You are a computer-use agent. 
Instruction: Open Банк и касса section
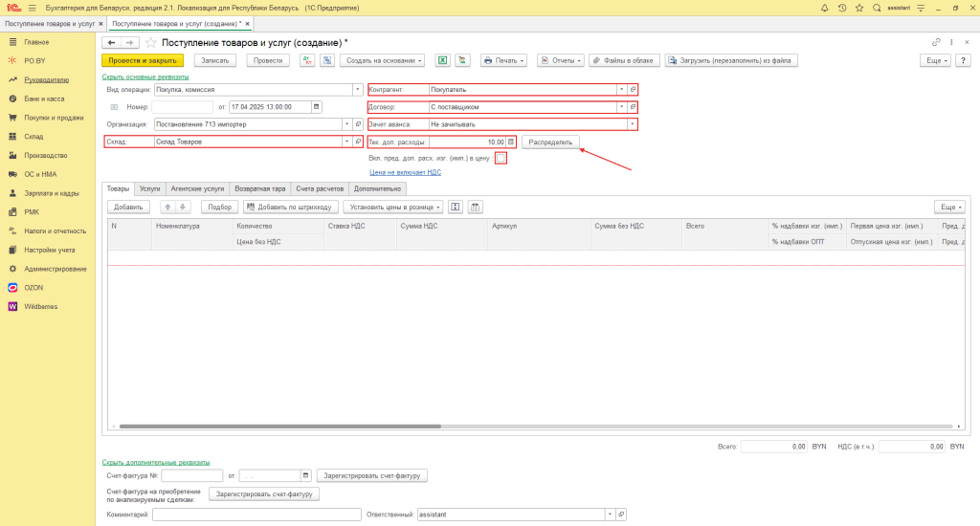coord(44,99)
